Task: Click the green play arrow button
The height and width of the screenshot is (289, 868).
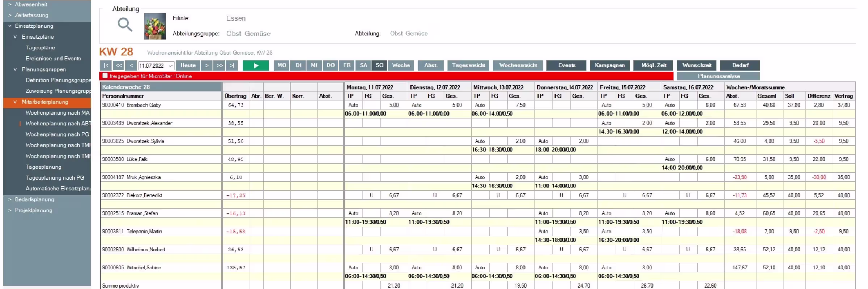Action: (256, 65)
